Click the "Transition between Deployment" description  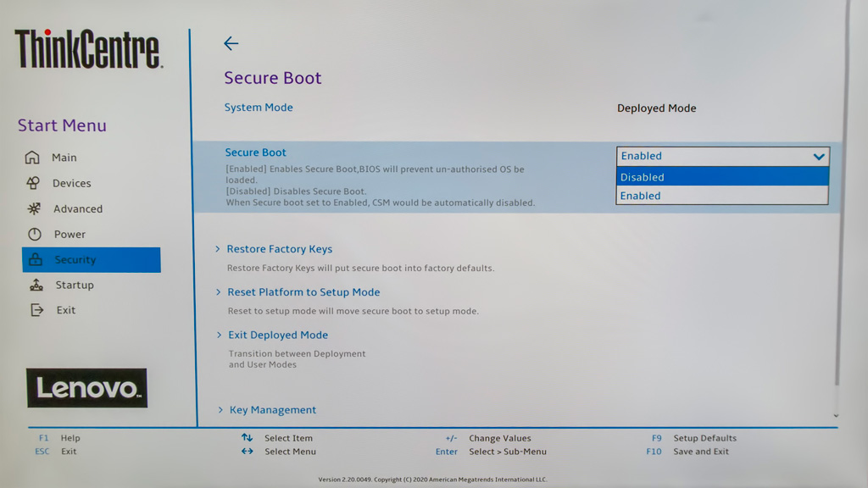click(x=298, y=359)
